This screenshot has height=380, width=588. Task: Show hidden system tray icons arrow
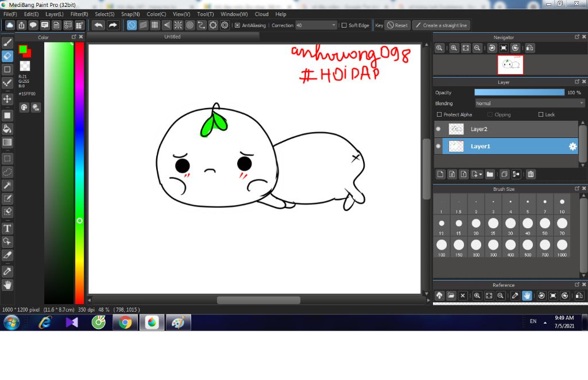pyautogui.click(x=545, y=323)
